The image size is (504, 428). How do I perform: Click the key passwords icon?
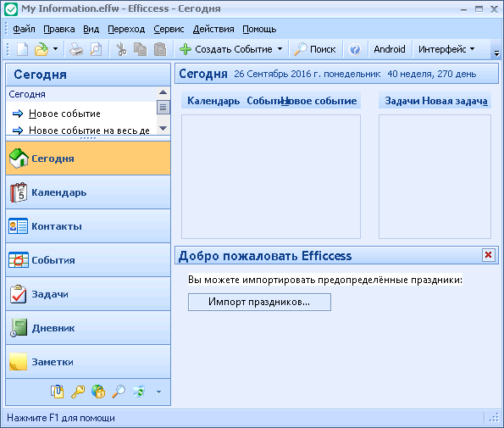click(78, 392)
